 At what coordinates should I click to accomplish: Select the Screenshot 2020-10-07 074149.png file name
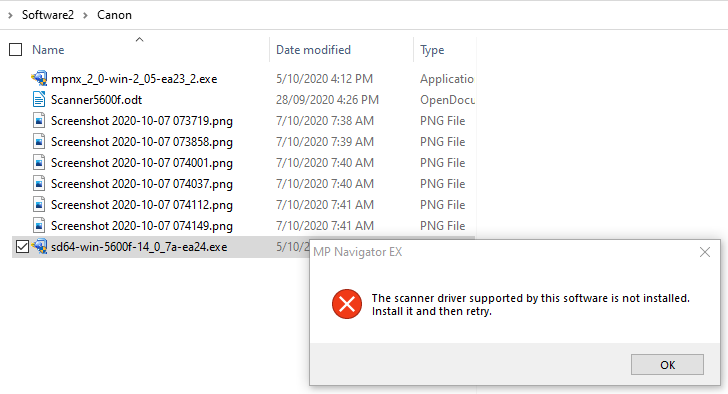tap(142, 226)
